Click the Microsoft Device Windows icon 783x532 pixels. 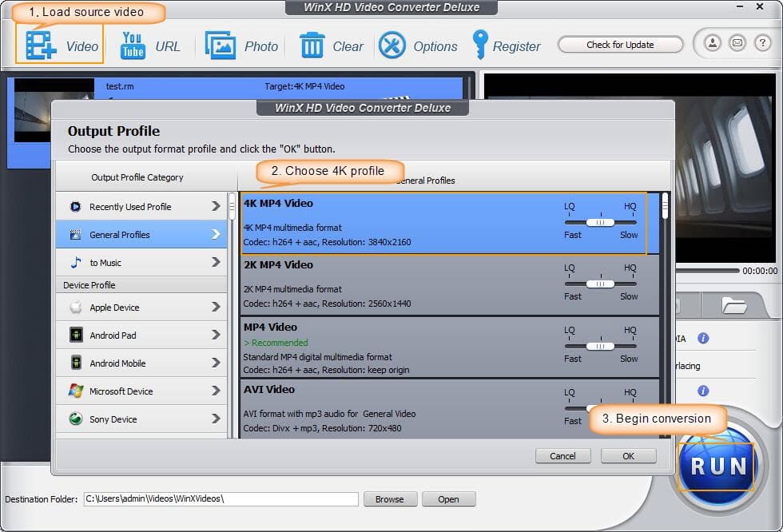click(x=76, y=391)
